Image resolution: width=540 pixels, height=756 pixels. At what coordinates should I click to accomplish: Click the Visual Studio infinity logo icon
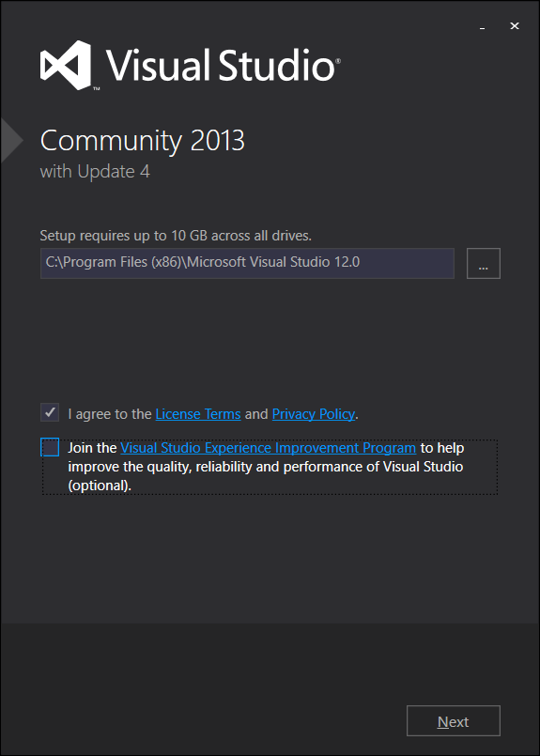point(66,65)
